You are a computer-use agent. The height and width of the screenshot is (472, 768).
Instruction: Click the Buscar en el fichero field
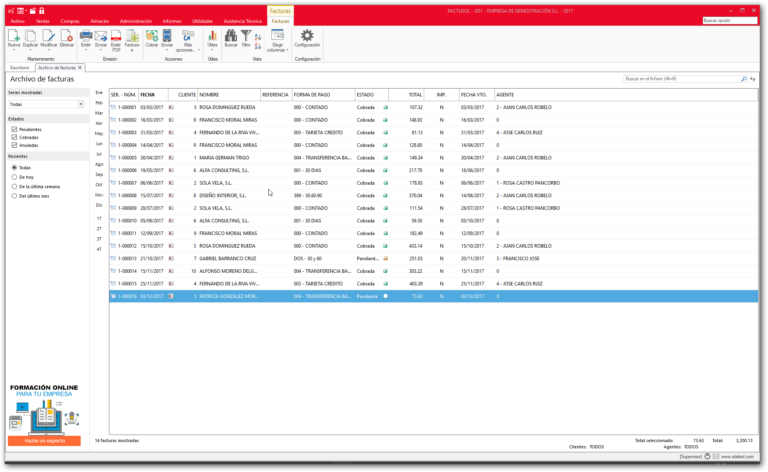tap(685, 78)
